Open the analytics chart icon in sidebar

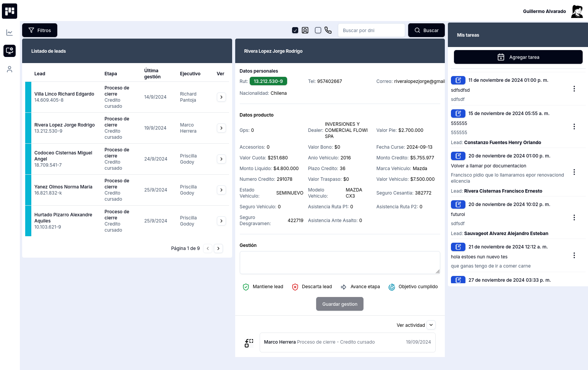coord(10,32)
